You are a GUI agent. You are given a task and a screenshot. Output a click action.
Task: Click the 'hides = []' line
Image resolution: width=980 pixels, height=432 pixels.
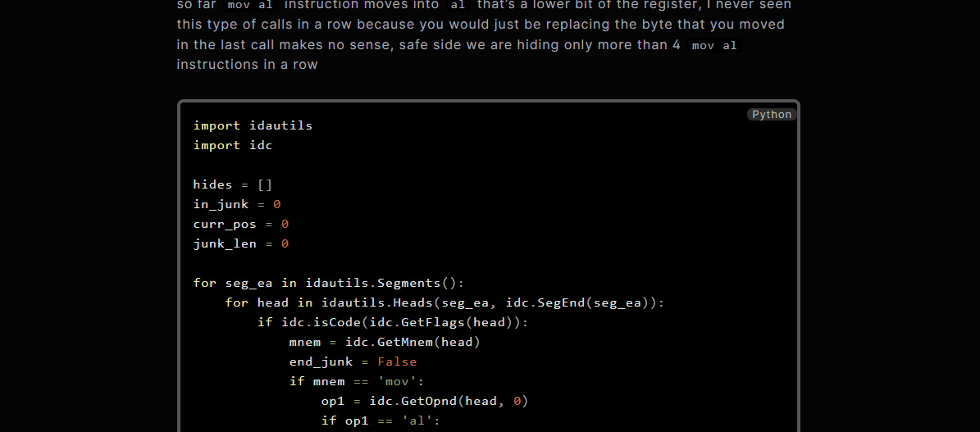click(x=233, y=185)
